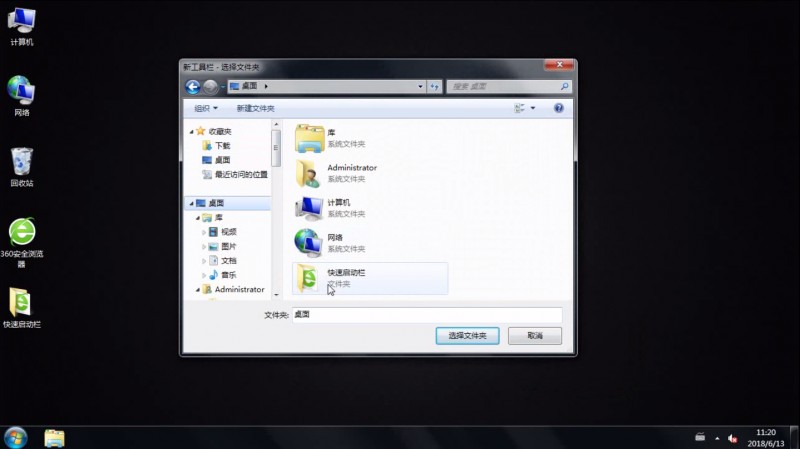Viewport: 800px width, 449px height.
Task: Collapse the 桌面 tree node
Action: [x=191, y=203]
